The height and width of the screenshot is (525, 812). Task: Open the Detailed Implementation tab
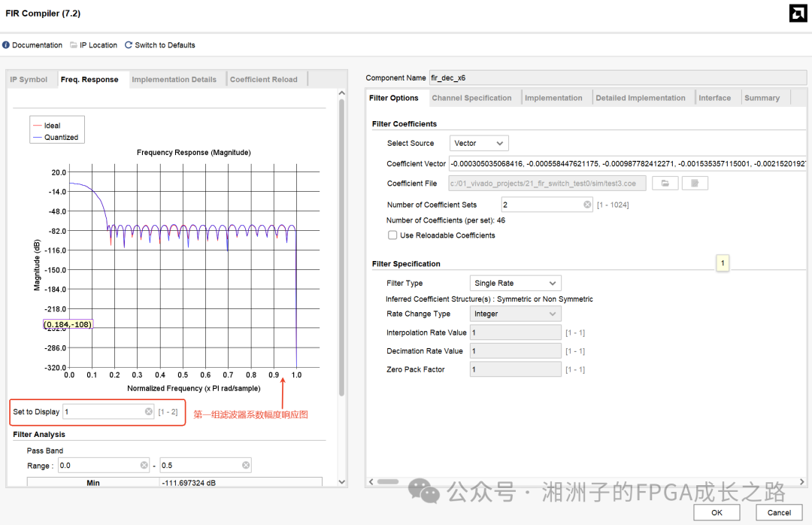click(641, 98)
